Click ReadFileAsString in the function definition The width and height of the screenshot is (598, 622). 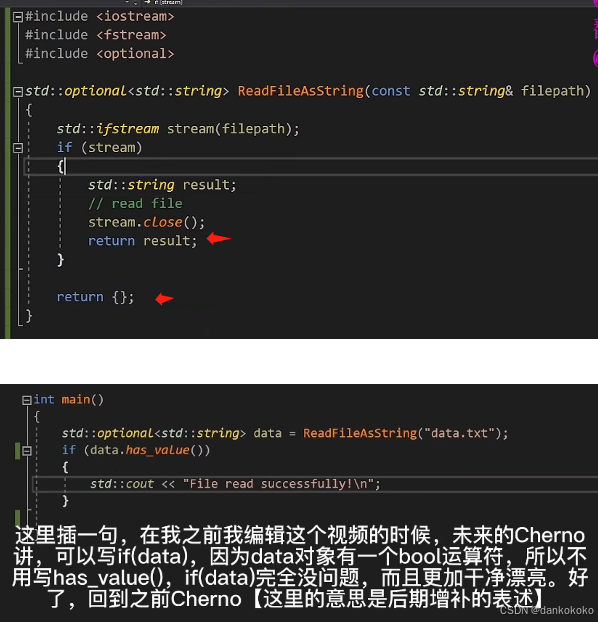[300, 91]
